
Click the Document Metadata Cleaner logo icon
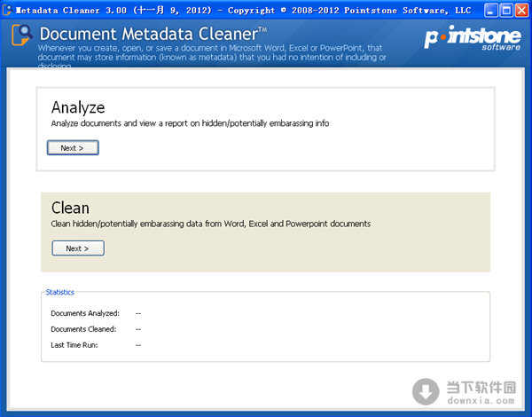point(22,35)
